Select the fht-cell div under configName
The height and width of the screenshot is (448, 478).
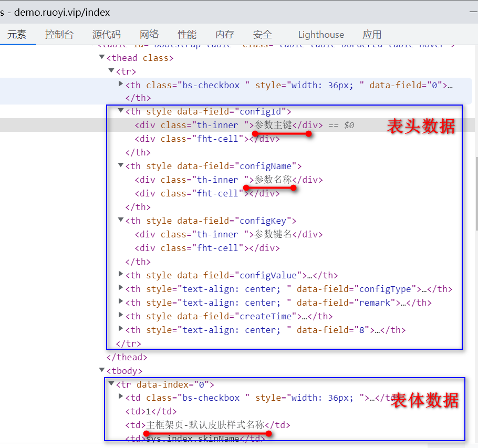[x=207, y=193]
